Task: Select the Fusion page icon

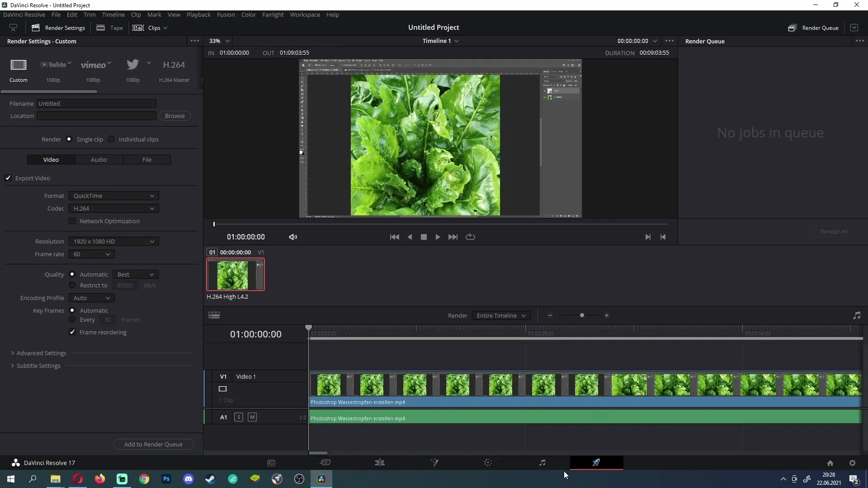Action: point(434,463)
